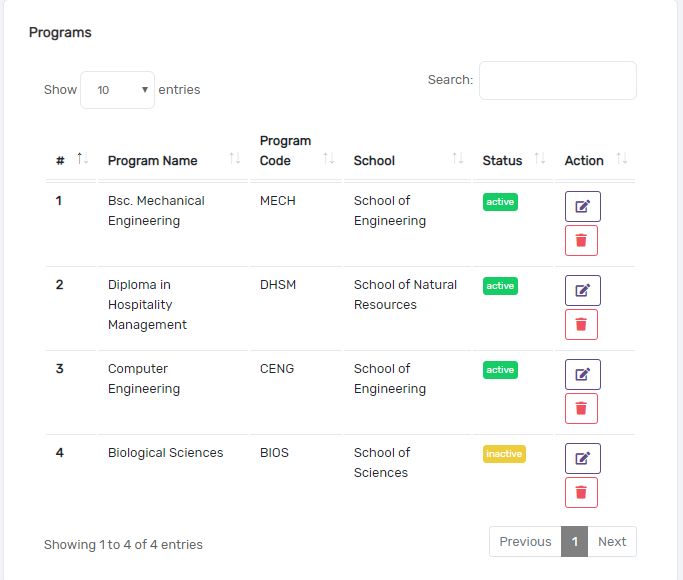Sort table by School column
683x580 pixels.
374,160
